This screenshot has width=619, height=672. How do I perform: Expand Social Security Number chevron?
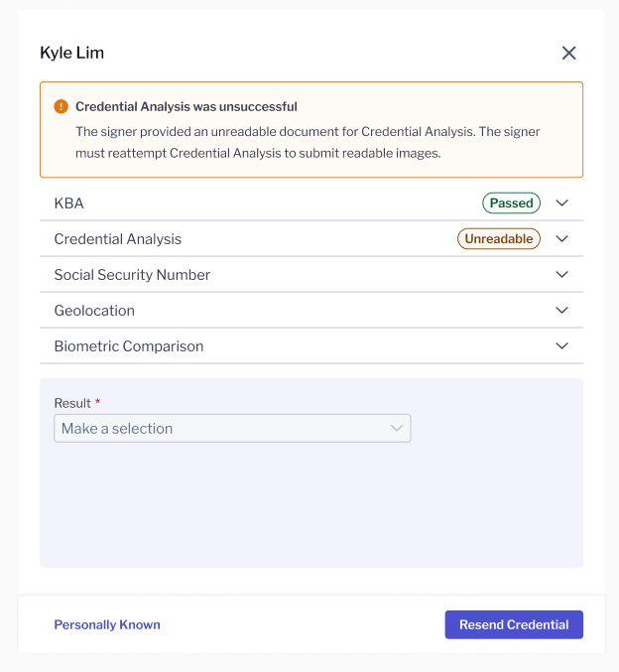pos(561,274)
